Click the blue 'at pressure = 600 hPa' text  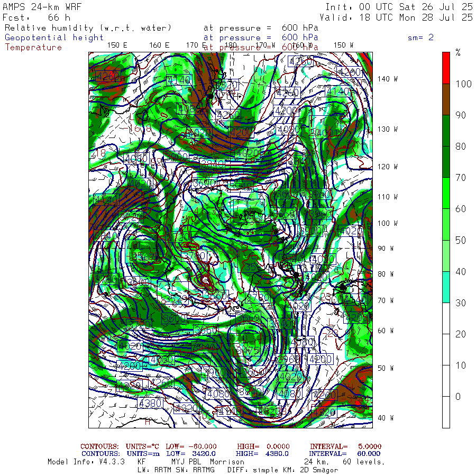click(261, 38)
